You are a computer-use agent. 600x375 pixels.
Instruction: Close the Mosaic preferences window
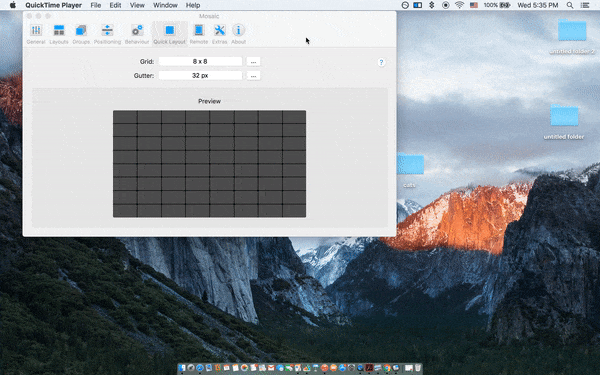[x=29, y=16]
